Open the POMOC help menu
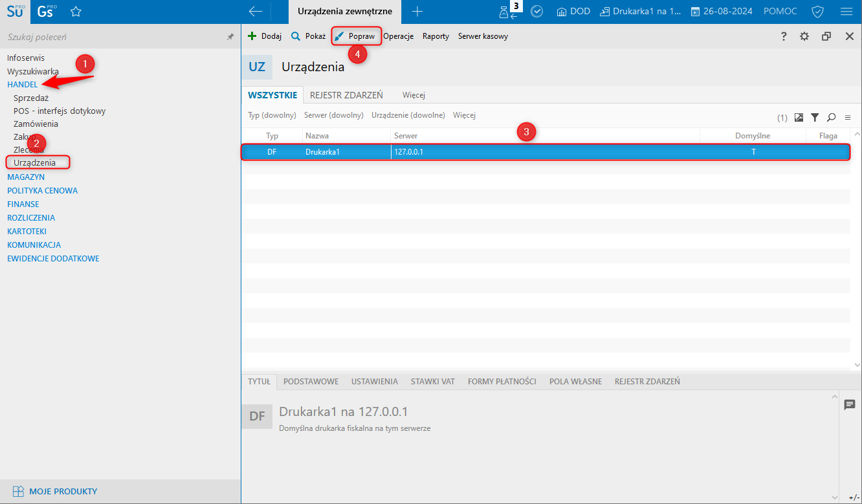Screen dimensions: 862x504 tap(780, 11)
